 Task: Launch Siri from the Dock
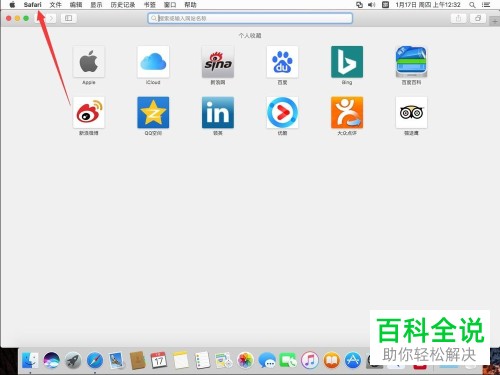coord(51,361)
